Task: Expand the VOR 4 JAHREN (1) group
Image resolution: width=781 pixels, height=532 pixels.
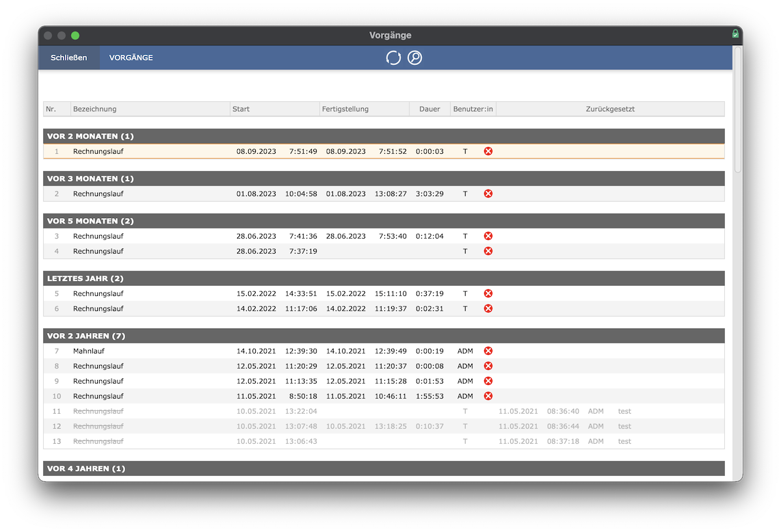Action: point(384,468)
